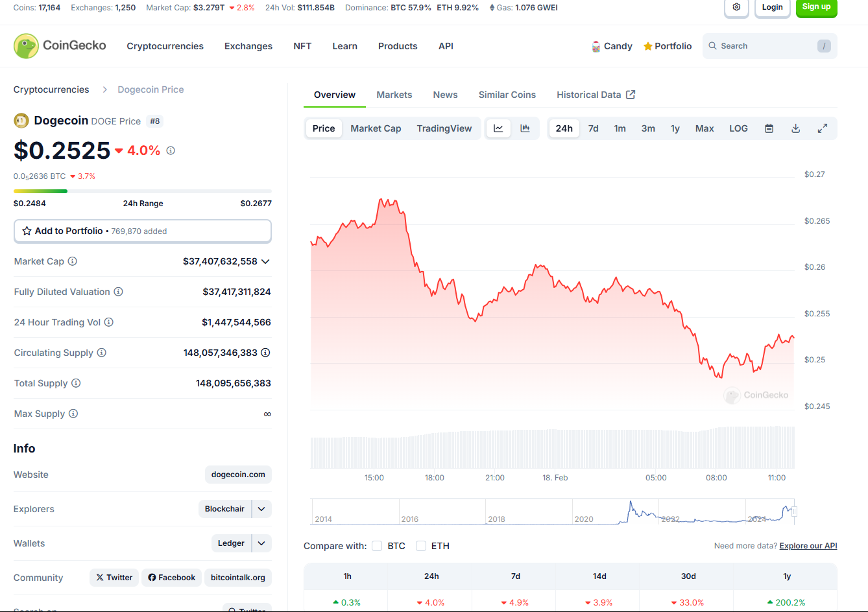Focus the Search input field
Screen dimensions: 868x612
pyautogui.click(x=769, y=46)
